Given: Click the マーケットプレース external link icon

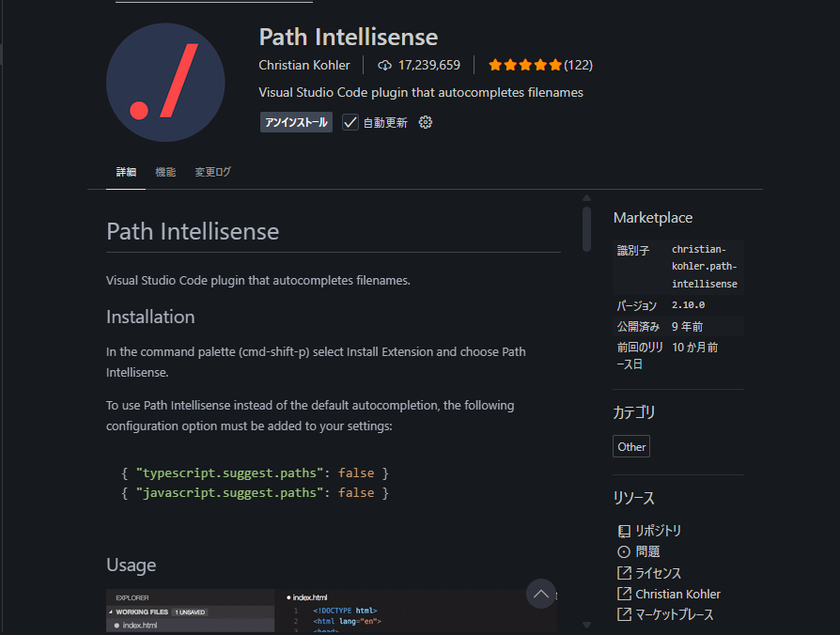Looking at the screenshot, I should 623,614.
